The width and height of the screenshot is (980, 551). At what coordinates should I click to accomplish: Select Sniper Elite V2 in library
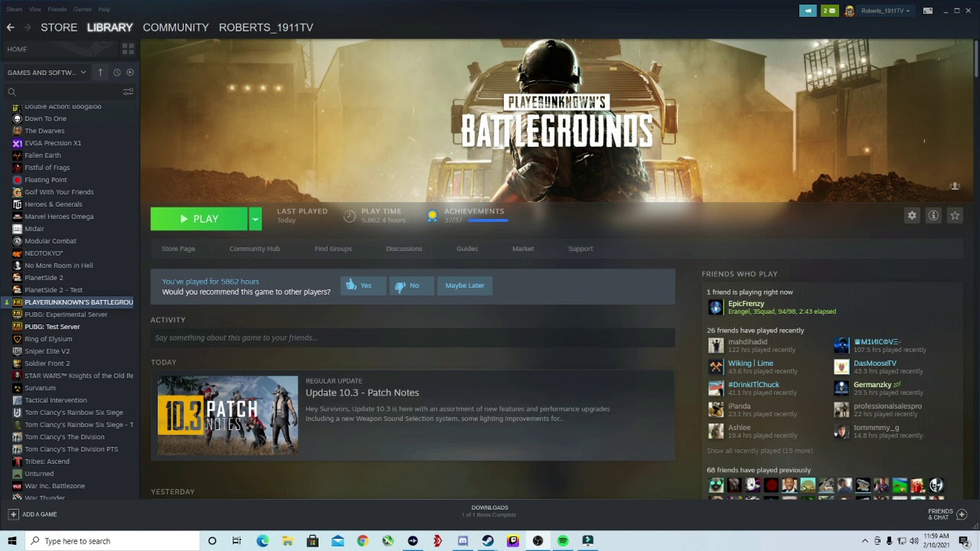pos(47,351)
